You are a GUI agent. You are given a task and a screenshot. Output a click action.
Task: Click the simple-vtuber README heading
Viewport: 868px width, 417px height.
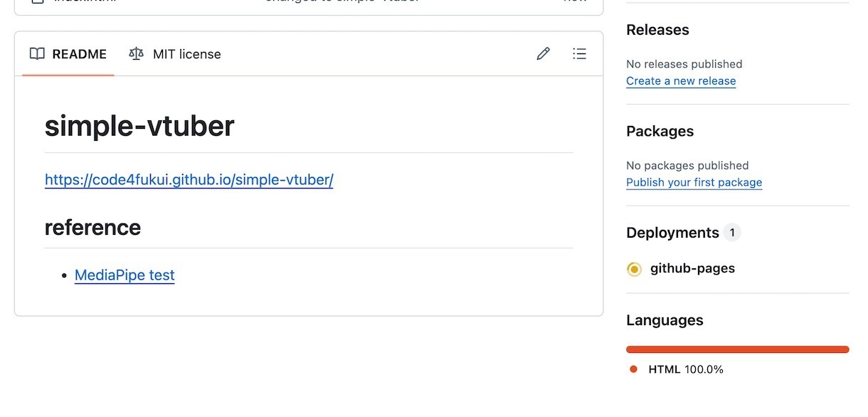point(139,126)
